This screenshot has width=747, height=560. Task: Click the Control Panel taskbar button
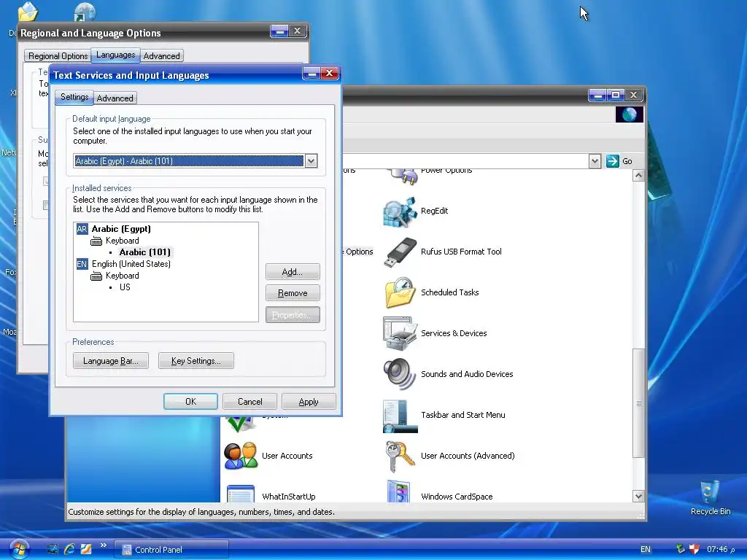171,550
